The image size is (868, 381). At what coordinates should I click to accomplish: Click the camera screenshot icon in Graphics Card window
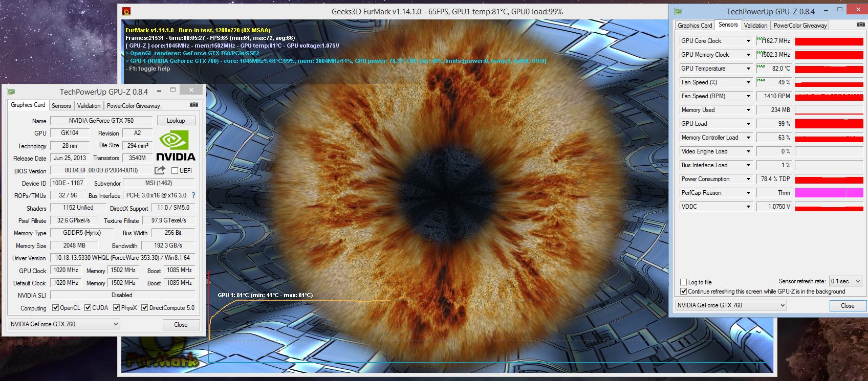[x=193, y=105]
